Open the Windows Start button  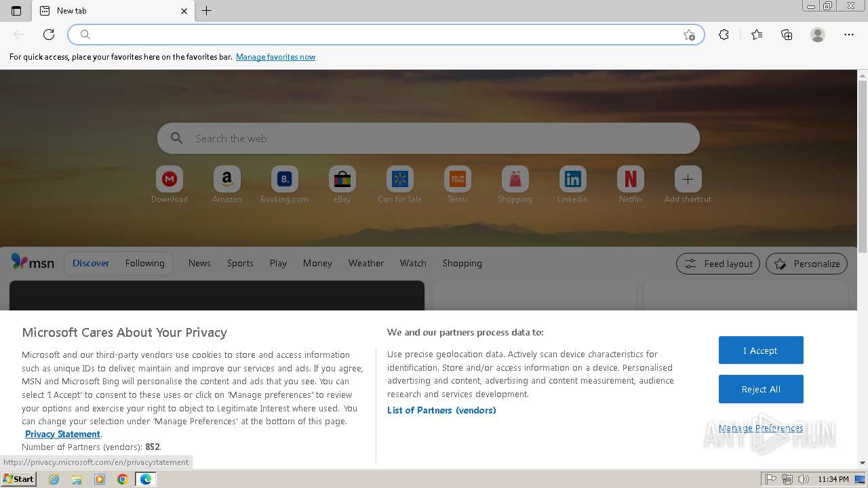coord(19,479)
